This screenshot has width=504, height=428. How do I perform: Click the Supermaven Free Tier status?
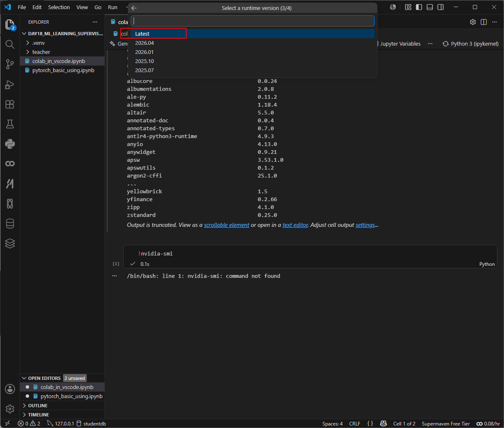click(446, 423)
